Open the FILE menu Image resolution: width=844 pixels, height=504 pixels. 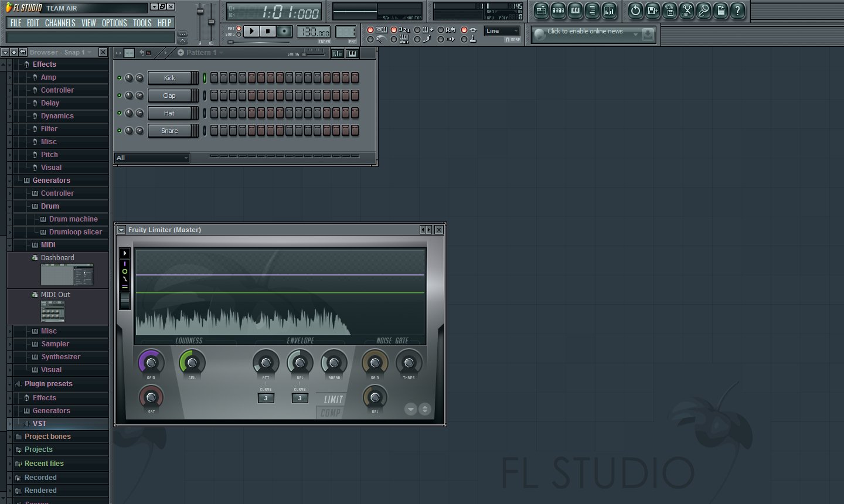[16, 23]
